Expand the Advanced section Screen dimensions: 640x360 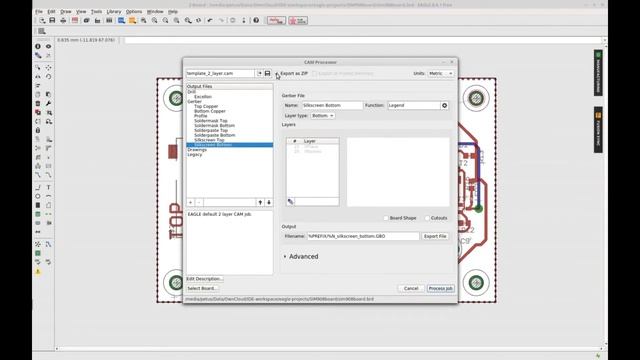301,256
